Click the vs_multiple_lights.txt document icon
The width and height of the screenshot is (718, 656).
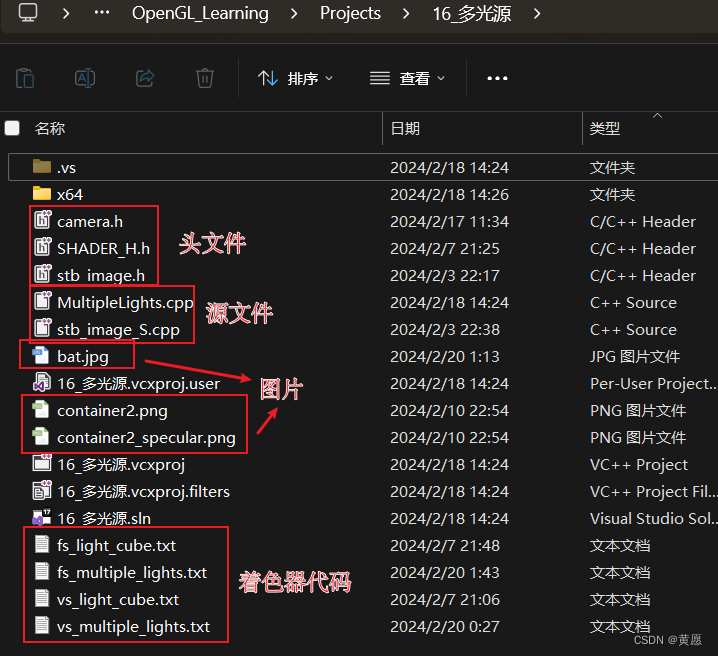(42, 625)
